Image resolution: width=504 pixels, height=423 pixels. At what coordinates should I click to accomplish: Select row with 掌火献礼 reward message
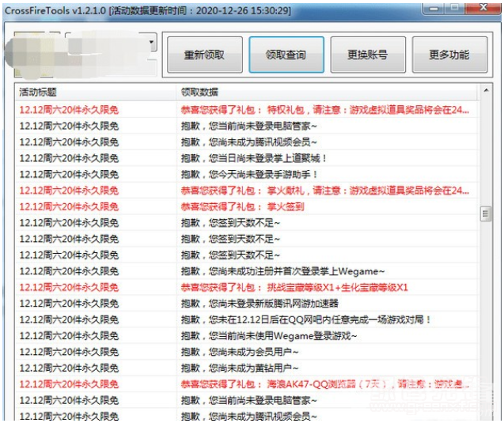pos(247,191)
